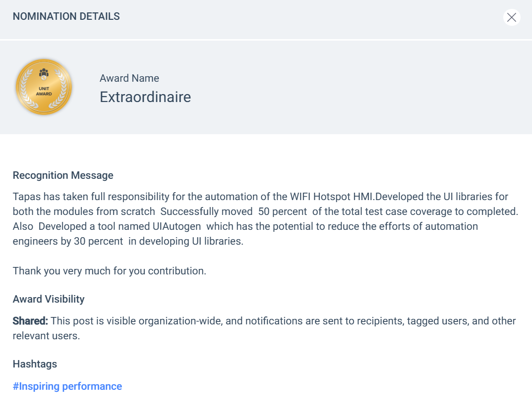Click the '30 percent' effort reduction text
The image size is (532, 417).
pos(98,241)
